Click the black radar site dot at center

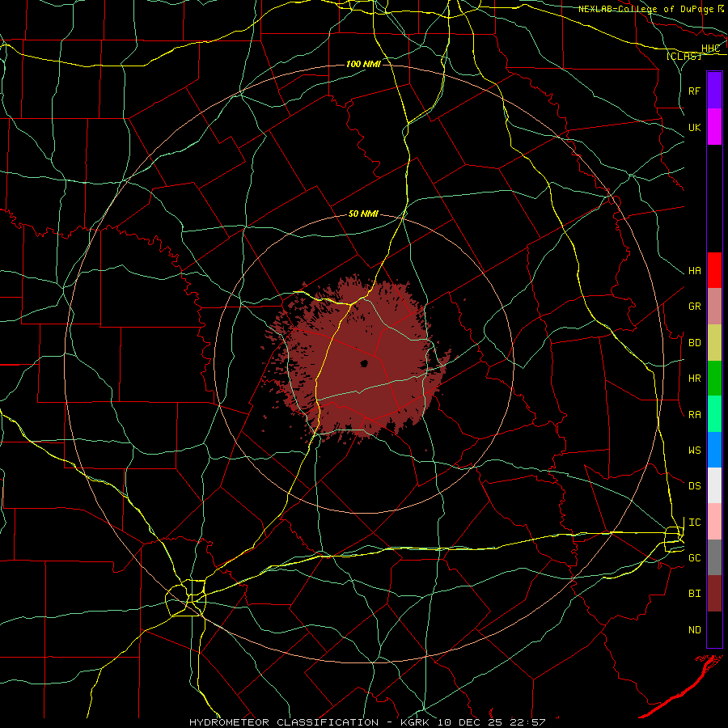(x=364, y=363)
